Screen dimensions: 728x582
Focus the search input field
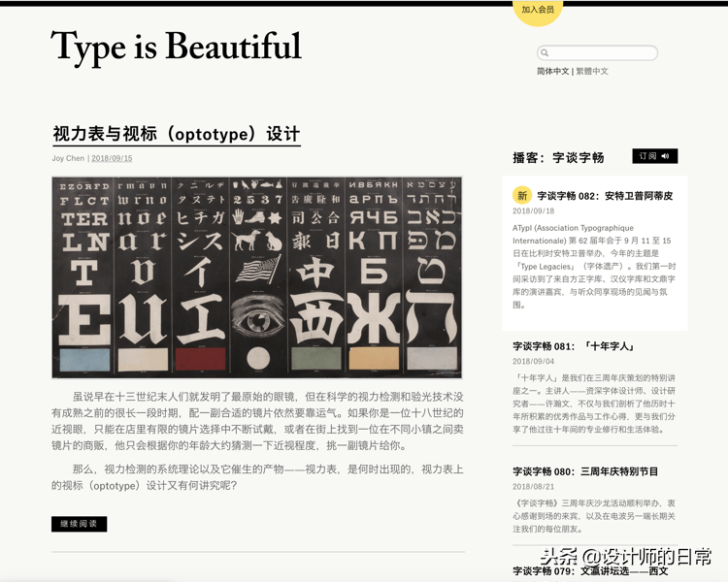coord(598,52)
